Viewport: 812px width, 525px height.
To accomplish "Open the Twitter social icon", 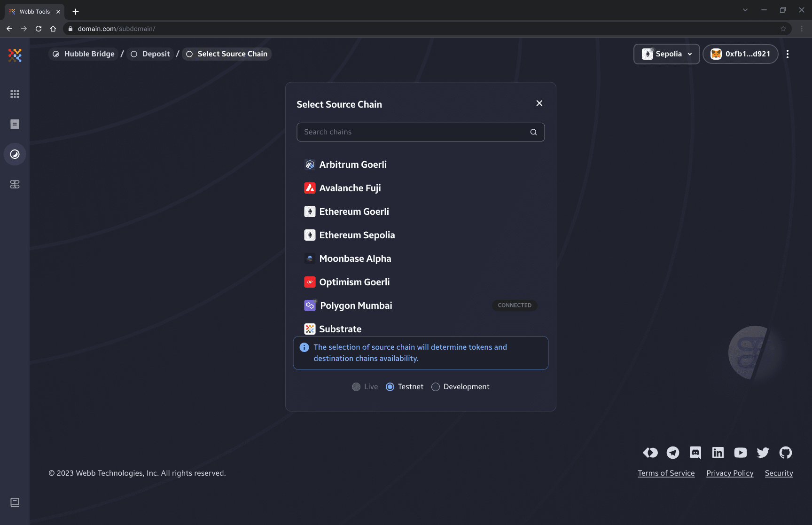I will tap(763, 453).
